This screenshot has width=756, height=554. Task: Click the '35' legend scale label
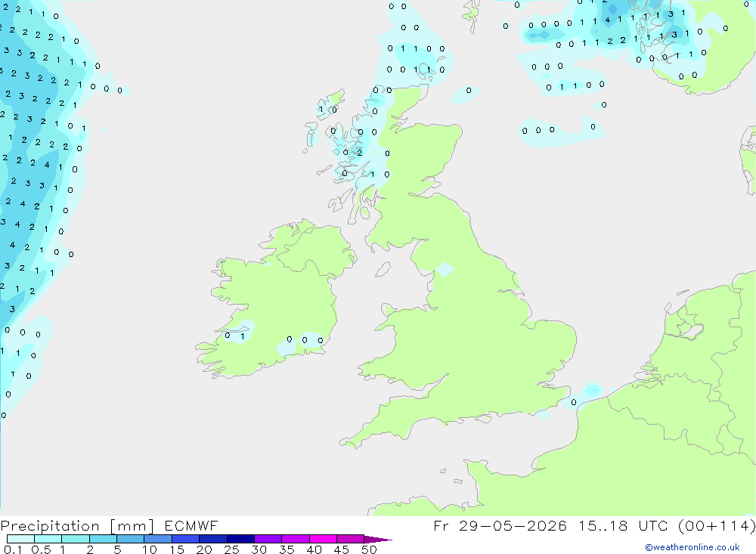coord(287,549)
